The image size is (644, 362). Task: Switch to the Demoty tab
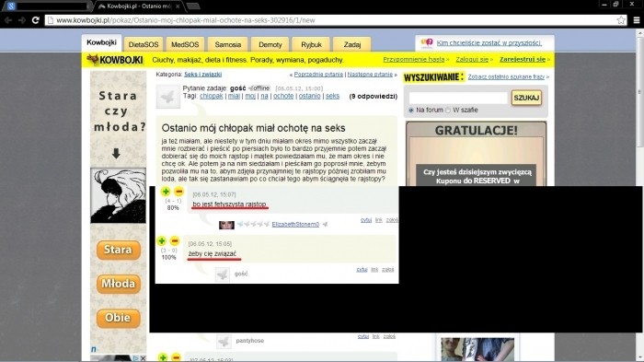click(270, 44)
